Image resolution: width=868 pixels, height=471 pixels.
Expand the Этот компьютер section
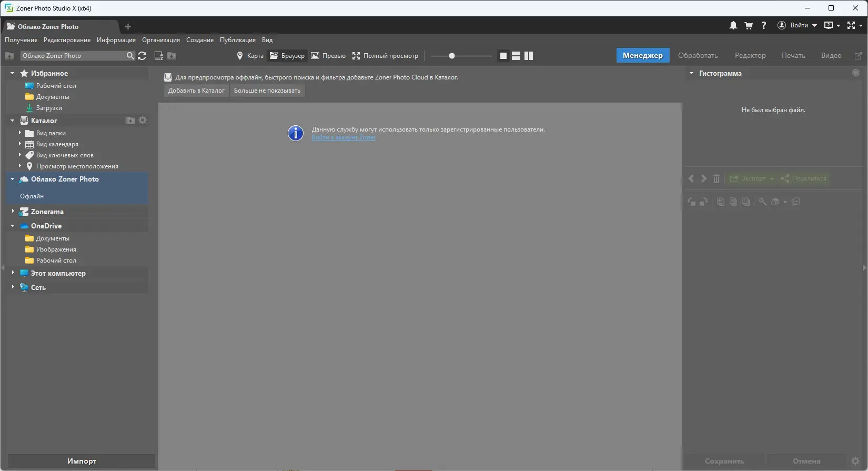click(x=13, y=273)
